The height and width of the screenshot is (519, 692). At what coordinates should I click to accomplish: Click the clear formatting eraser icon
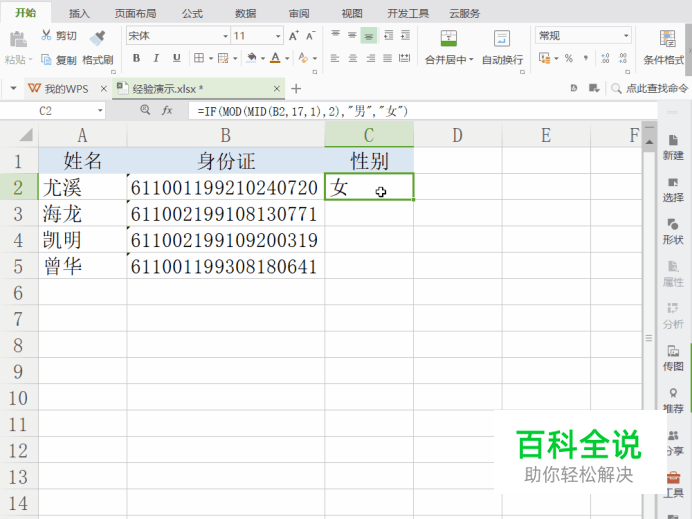coord(303,58)
